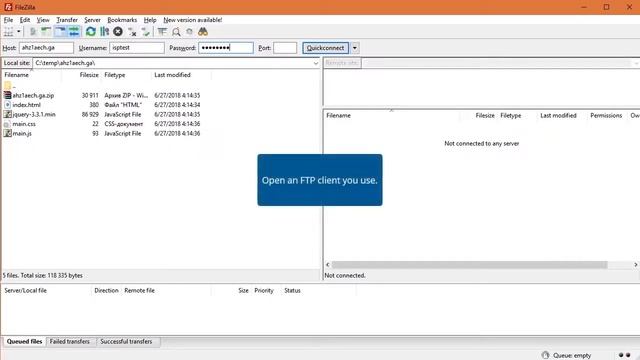This screenshot has height=360, width=640.
Task: Click the Host input field
Action: 46,48
